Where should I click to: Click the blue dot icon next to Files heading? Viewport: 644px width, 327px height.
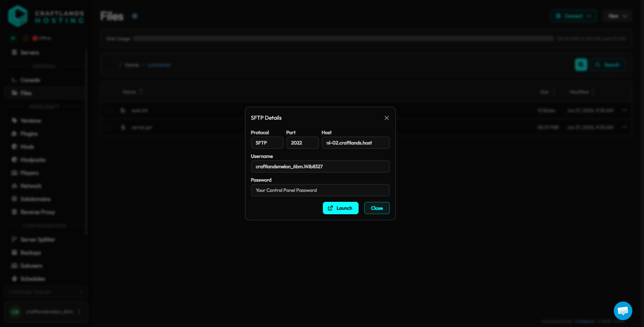tap(135, 16)
